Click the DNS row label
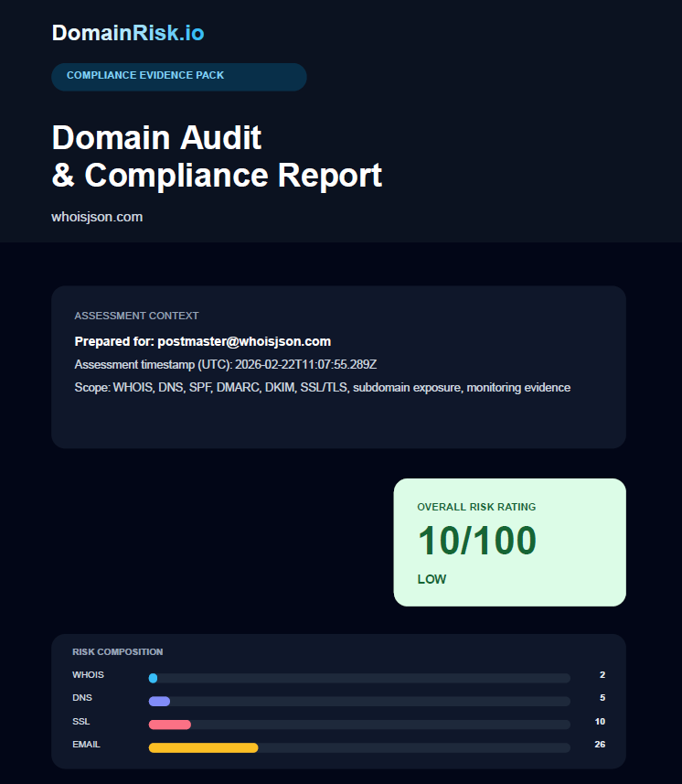Viewport: 682px width, 784px height. coord(82,698)
